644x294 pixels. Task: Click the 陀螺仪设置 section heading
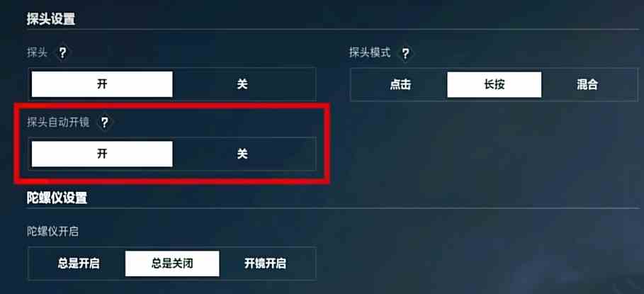pos(57,198)
